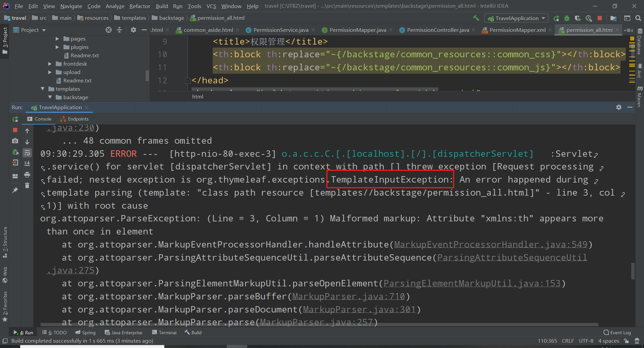Jump up the stack trace arrow
644x348 pixels.
coord(27,131)
